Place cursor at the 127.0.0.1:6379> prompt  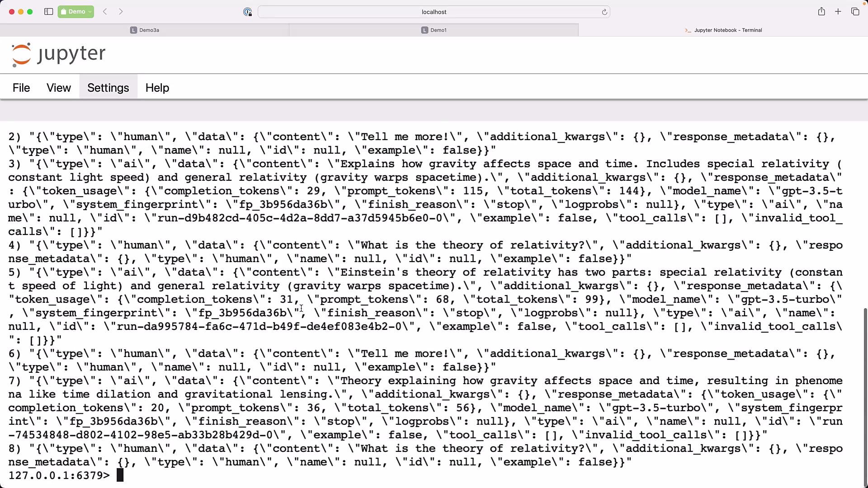(120, 475)
